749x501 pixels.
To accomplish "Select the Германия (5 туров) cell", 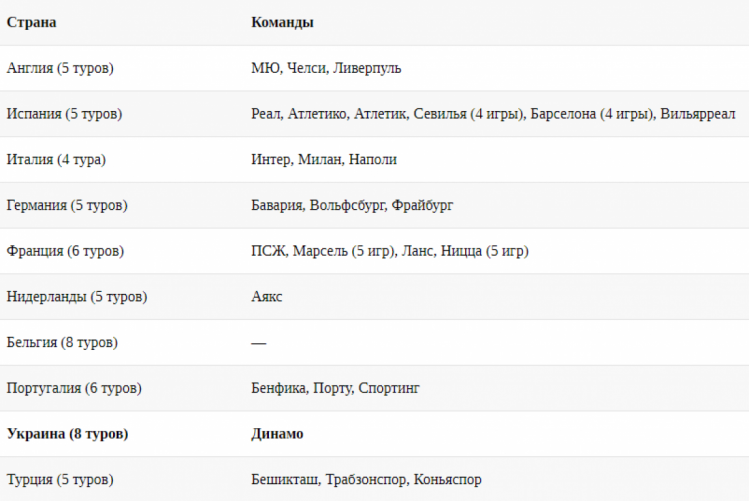I will click(67, 205).
